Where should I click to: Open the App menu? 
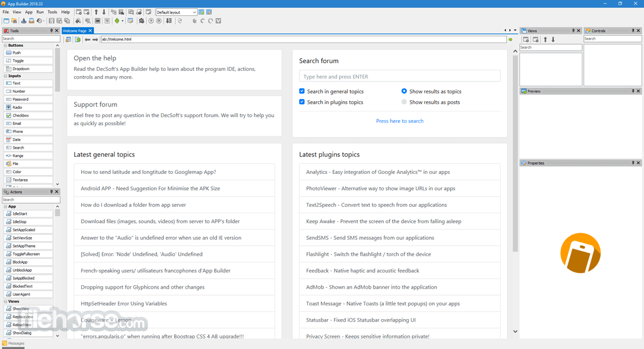pos(29,12)
